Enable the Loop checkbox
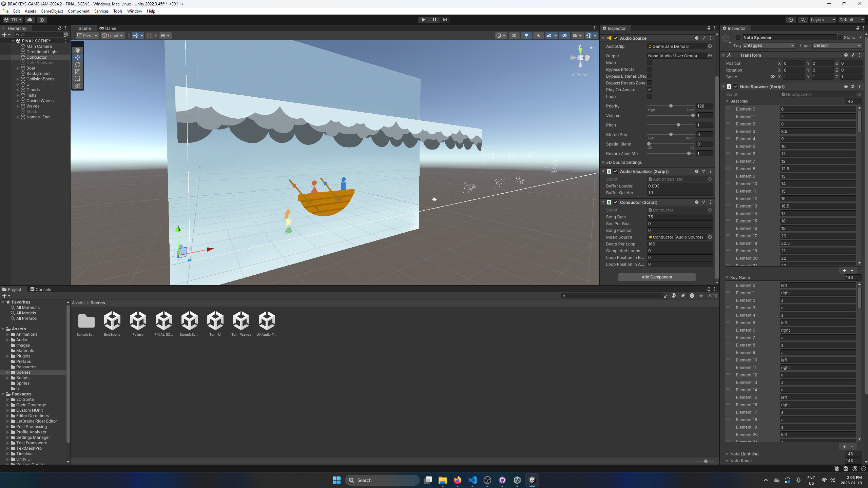The width and height of the screenshot is (868, 488). (x=650, y=97)
